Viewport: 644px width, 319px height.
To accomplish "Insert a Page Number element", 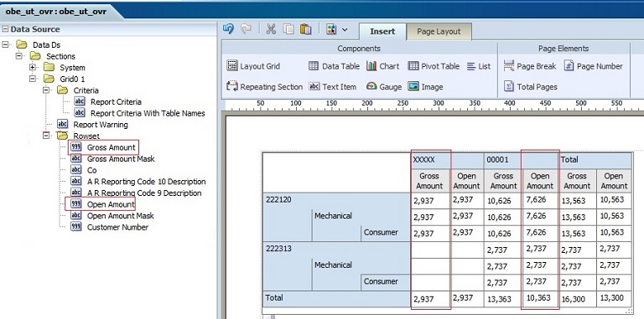I will coord(593,66).
